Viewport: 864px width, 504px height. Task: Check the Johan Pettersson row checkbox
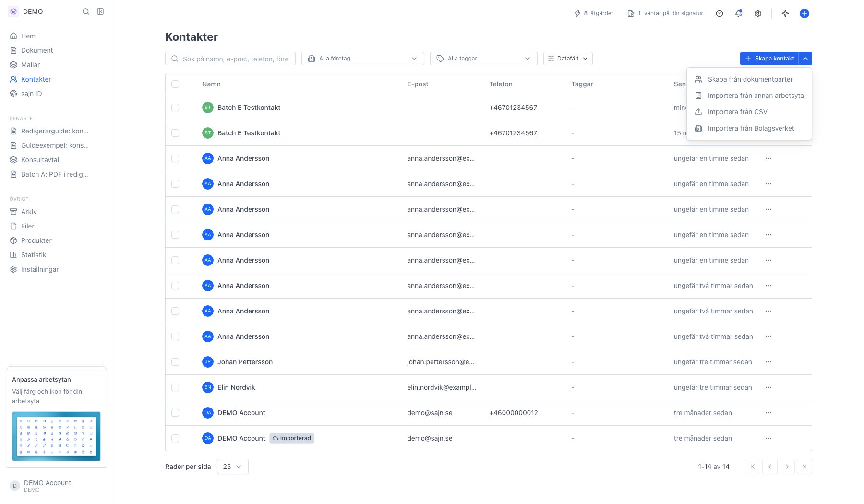tap(175, 362)
